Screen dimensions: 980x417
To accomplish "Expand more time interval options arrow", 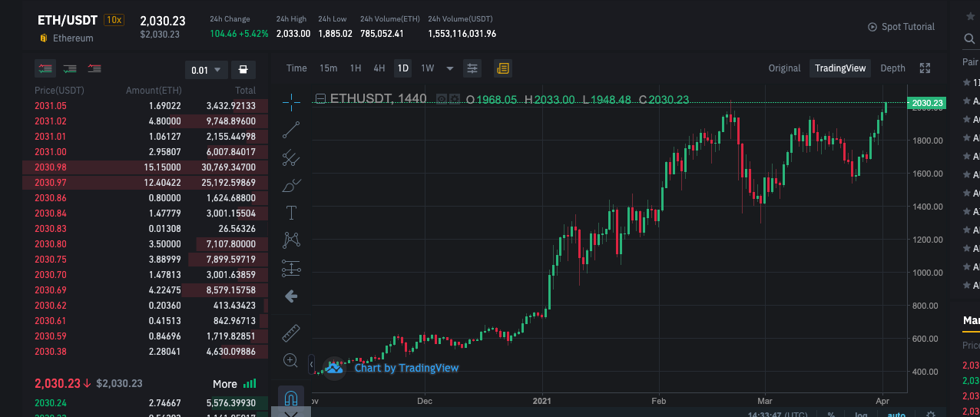I will 450,68.
